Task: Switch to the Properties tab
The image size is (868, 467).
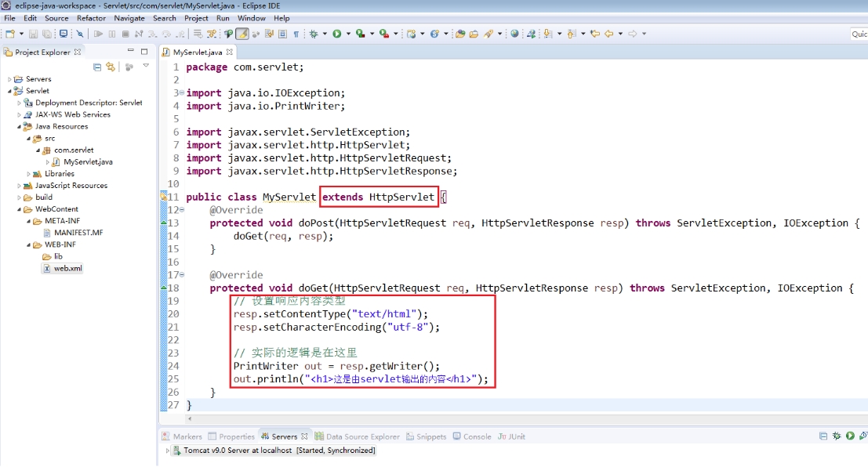Action: [x=231, y=436]
